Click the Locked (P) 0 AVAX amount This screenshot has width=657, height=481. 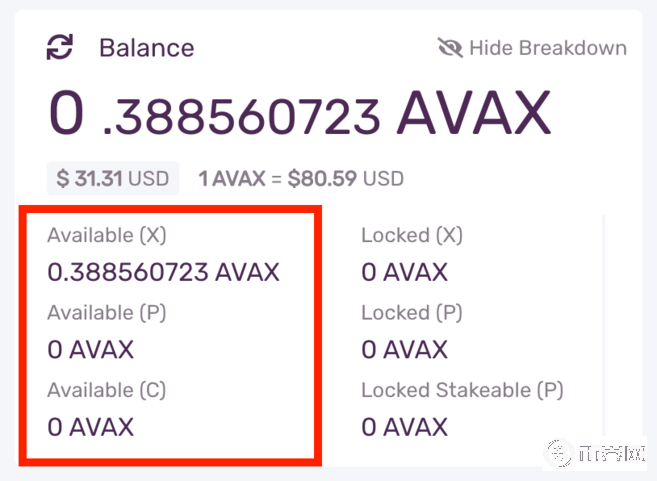pyautogui.click(x=404, y=350)
